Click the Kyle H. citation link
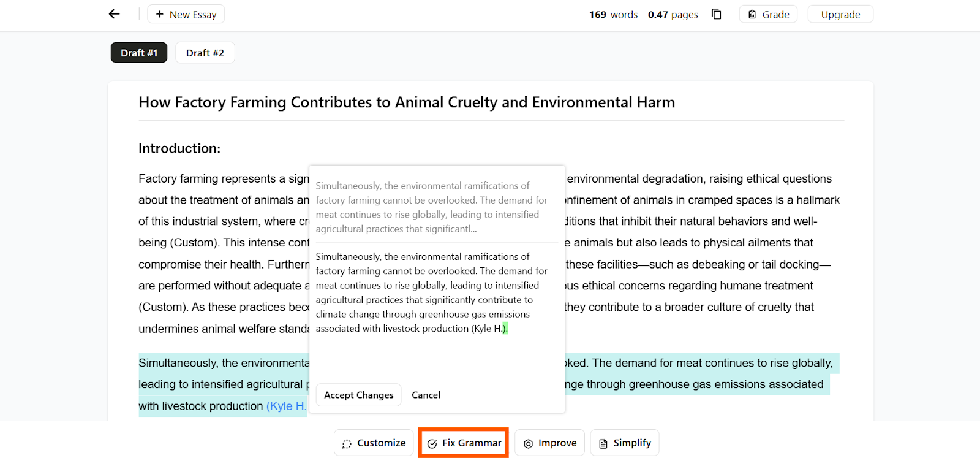Image resolution: width=980 pixels, height=458 pixels. pyautogui.click(x=286, y=406)
